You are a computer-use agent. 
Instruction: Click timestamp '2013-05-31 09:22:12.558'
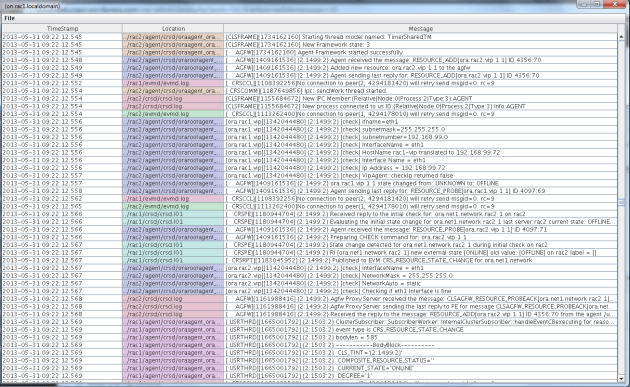coord(62,191)
